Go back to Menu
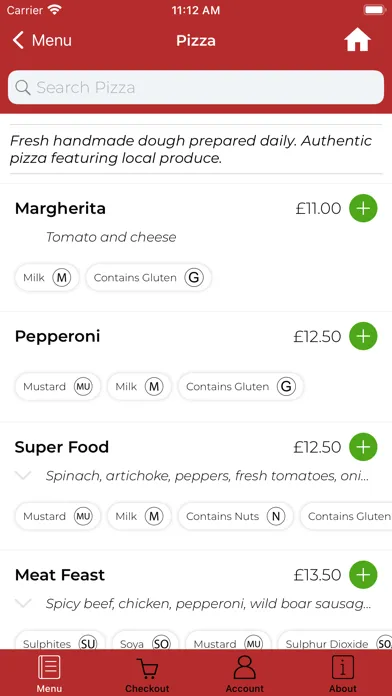 (42, 40)
